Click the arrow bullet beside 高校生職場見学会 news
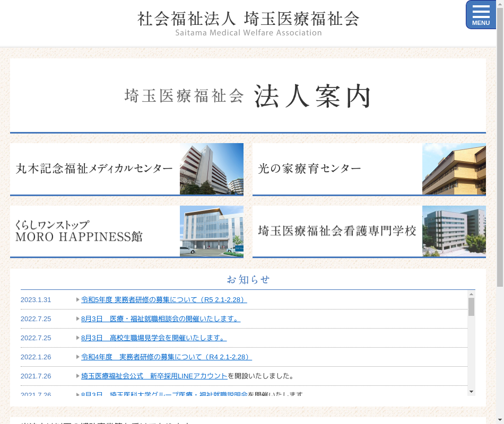The height and width of the screenshot is (424, 504). point(77,338)
